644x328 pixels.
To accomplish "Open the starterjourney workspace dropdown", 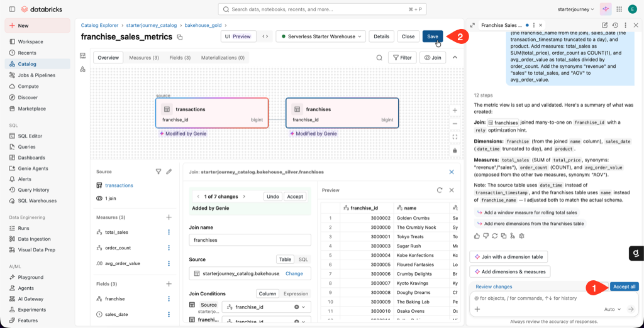I will [x=576, y=9].
